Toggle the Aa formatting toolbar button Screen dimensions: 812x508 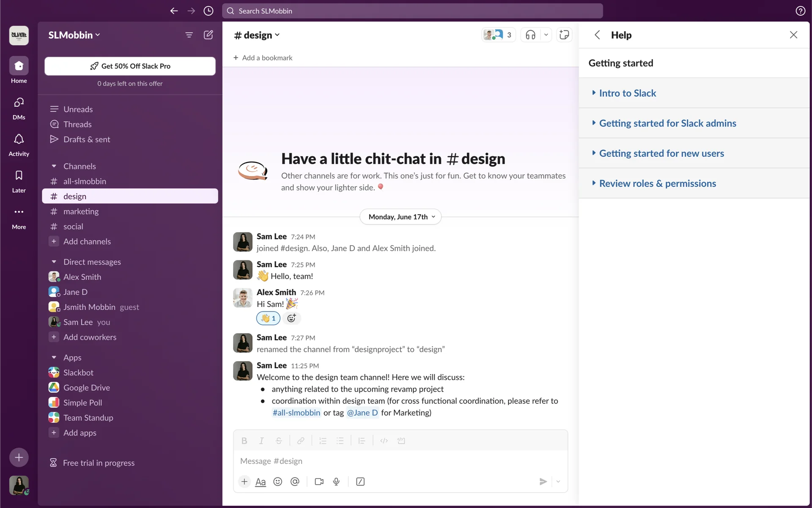pos(261,482)
